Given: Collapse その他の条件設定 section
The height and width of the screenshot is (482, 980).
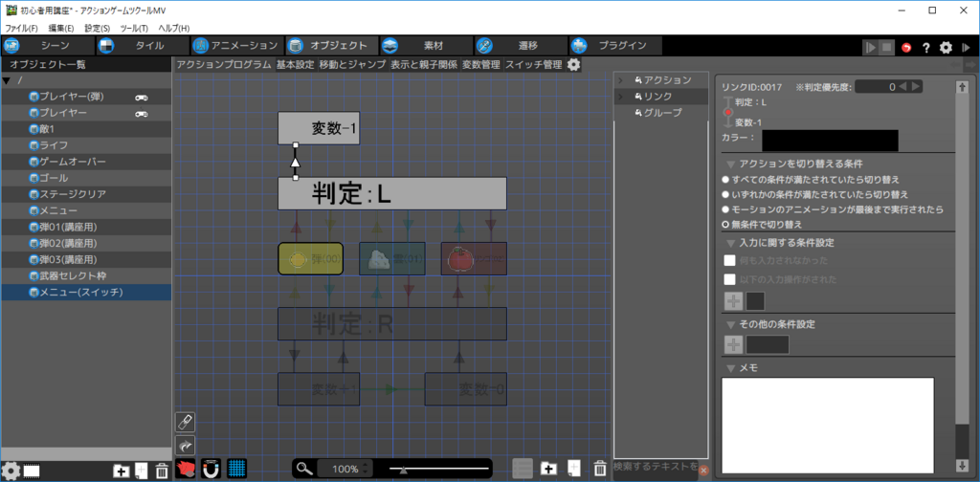Looking at the screenshot, I should pyautogui.click(x=730, y=324).
